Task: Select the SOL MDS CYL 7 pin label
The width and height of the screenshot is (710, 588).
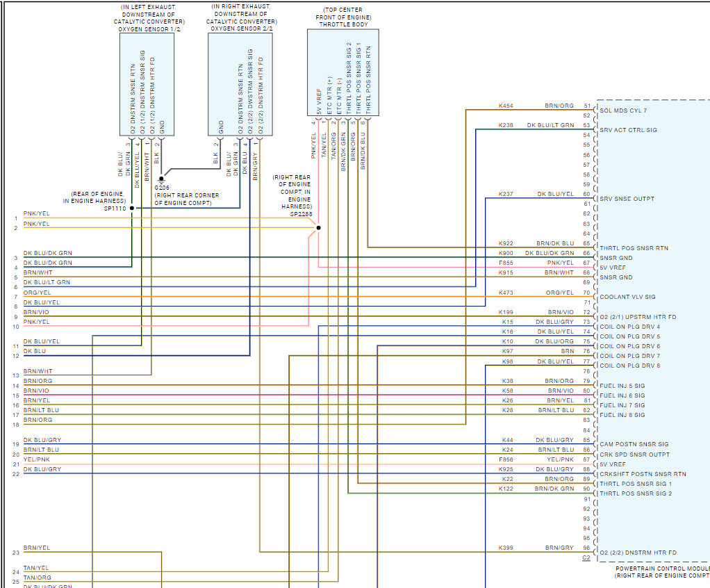Action: coord(623,111)
